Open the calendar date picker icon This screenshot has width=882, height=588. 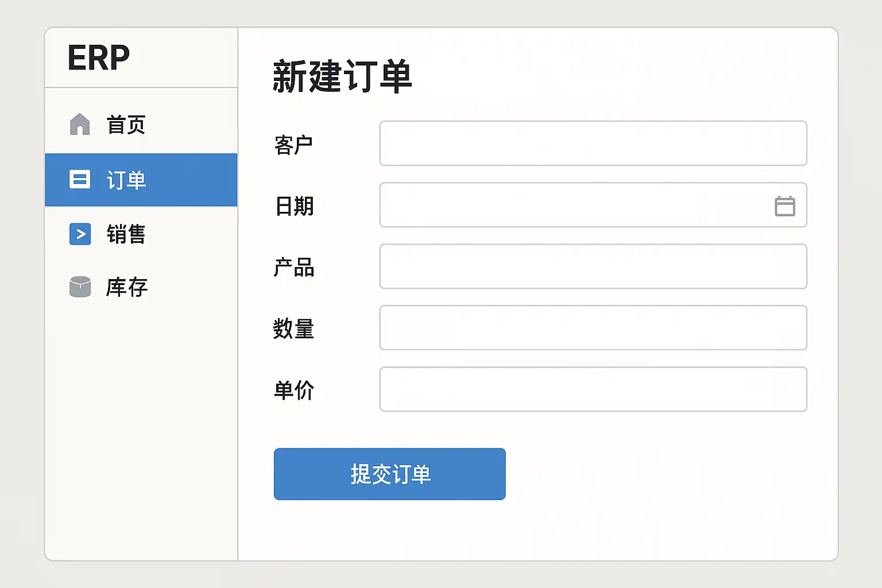[x=784, y=206]
